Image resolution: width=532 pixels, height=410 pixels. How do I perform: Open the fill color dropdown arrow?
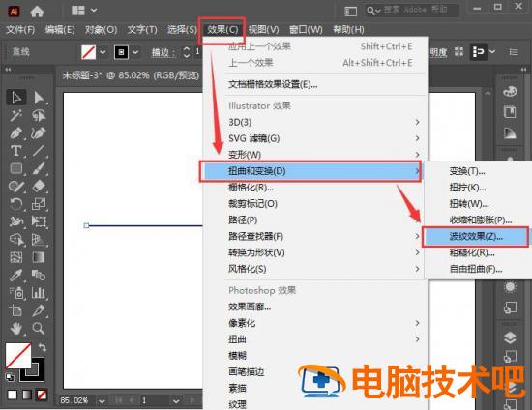(103, 52)
